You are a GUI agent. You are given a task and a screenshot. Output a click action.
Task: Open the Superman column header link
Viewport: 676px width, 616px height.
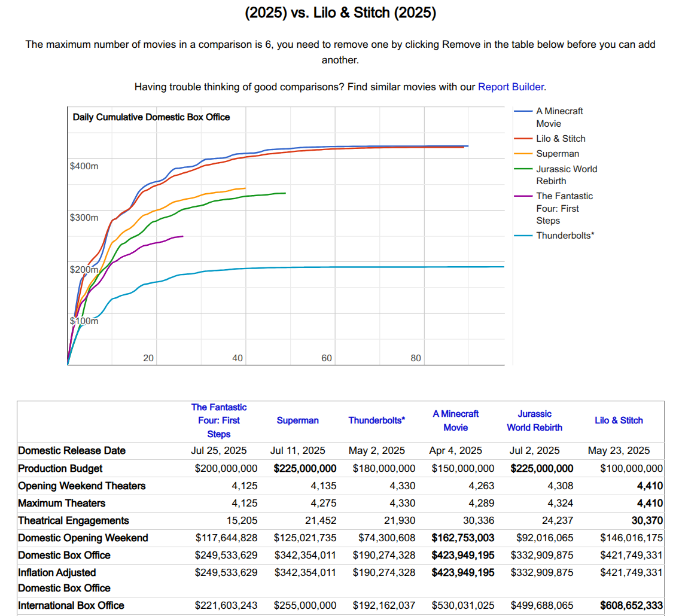pyautogui.click(x=297, y=420)
